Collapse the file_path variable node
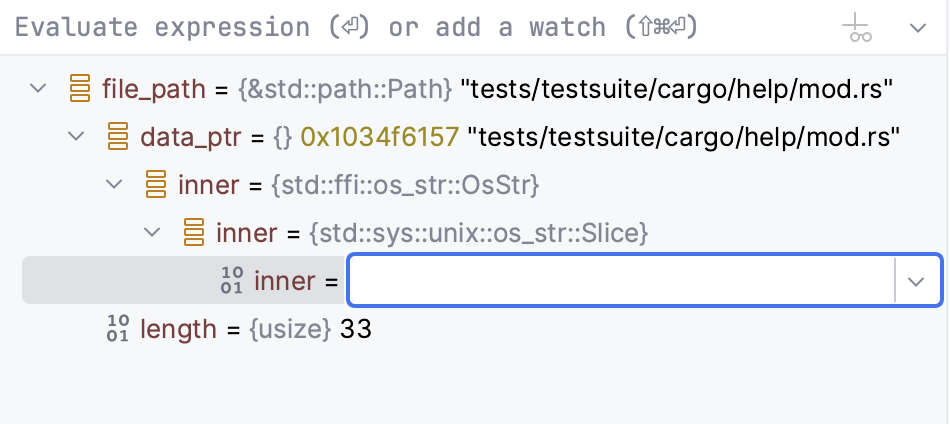 [39, 89]
